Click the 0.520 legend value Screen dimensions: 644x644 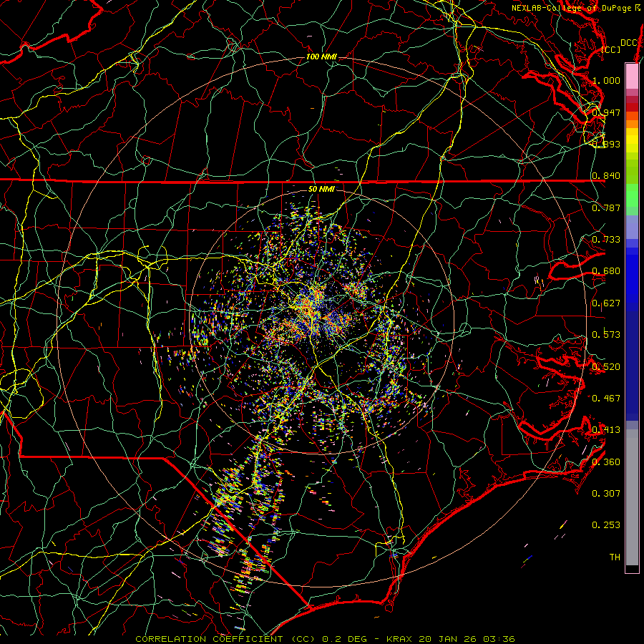coord(606,367)
